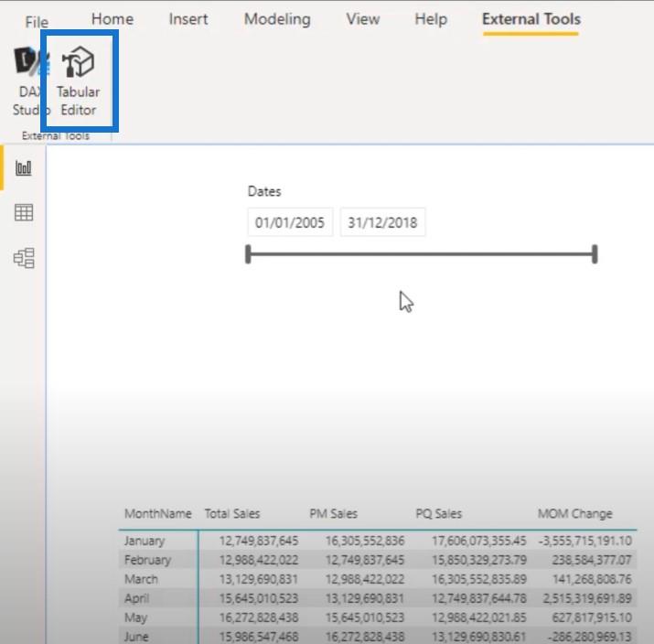654x644 pixels.
Task: Open the Data view table icon
Action: 24,213
